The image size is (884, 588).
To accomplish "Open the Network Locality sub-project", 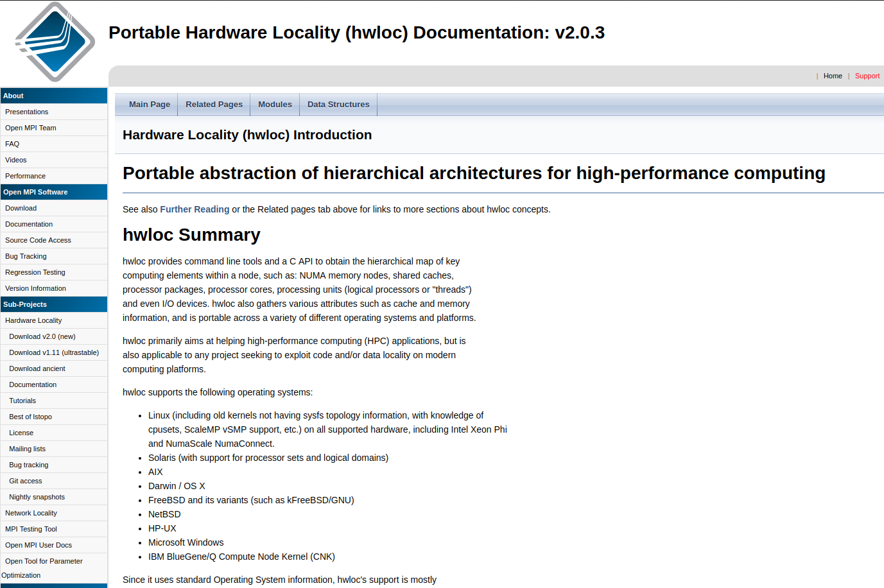I will tap(54, 513).
